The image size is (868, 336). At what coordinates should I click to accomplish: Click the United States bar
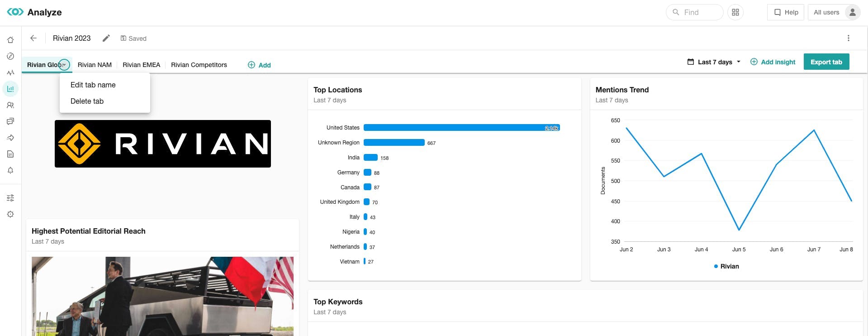tap(462, 128)
